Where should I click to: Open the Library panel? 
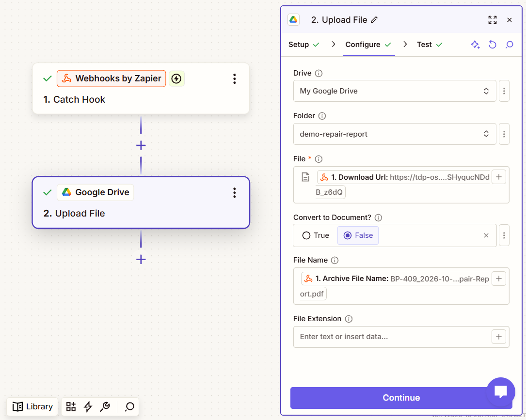32,406
